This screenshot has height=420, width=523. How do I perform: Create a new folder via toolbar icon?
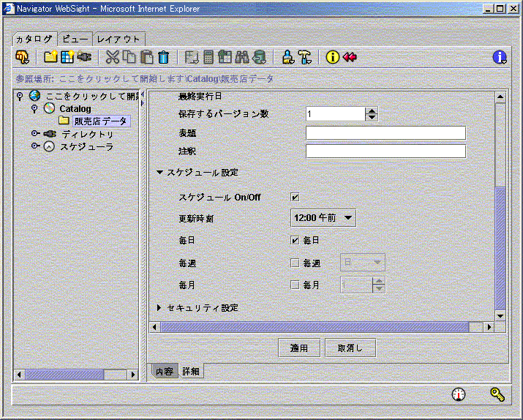51,57
